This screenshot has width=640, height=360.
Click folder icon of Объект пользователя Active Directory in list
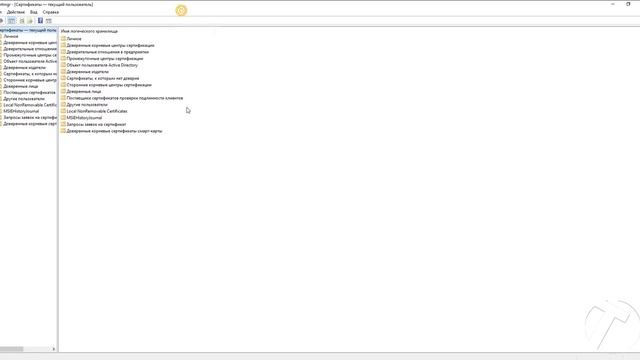tap(63, 64)
